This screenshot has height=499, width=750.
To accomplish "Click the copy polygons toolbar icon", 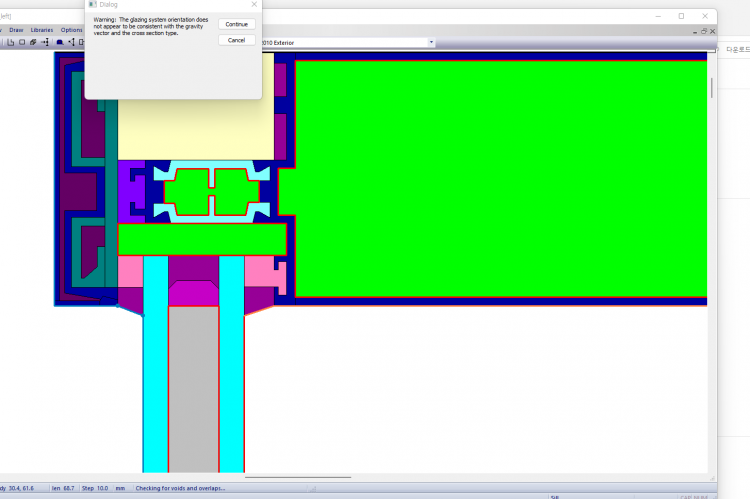I will pyautogui.click(x=33, y=42).
